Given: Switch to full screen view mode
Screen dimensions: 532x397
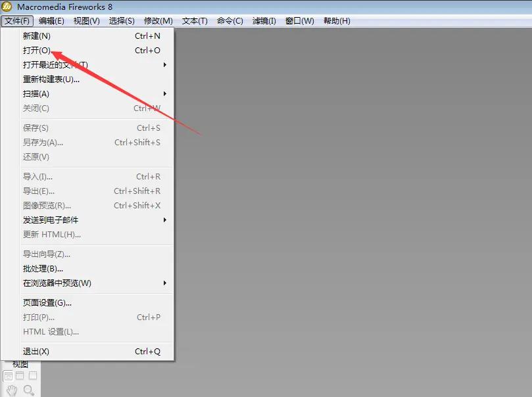Looking at the screenshot, I should tap(33, 375).
